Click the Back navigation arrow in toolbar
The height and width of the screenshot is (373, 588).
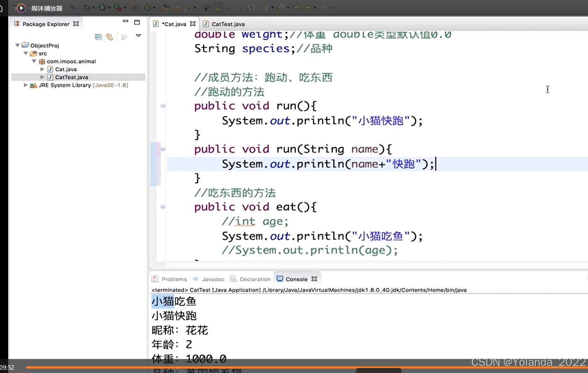(x=308, y=7)
